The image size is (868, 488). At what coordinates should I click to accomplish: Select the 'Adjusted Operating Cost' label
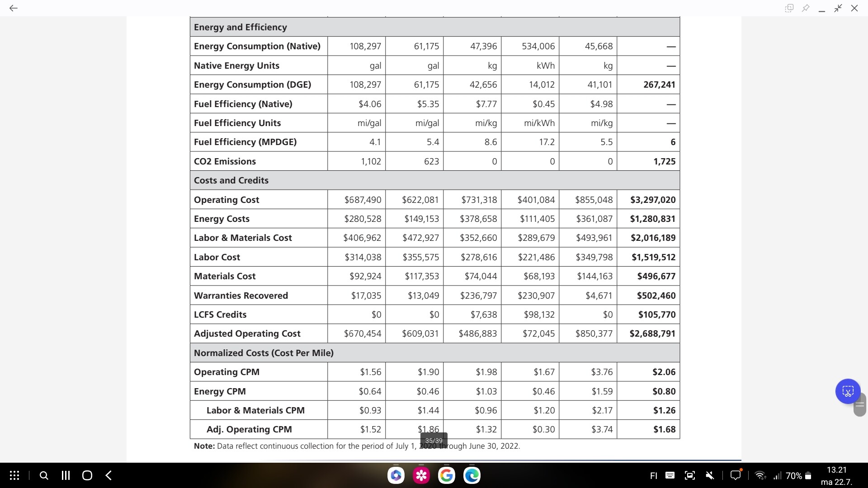(x=247, y=333)
